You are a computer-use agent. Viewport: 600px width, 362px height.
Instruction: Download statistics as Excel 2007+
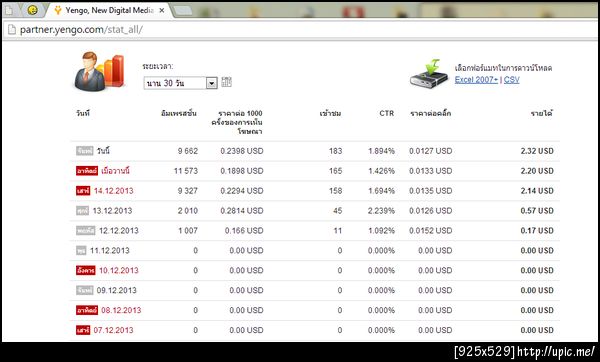coord(476,80)
